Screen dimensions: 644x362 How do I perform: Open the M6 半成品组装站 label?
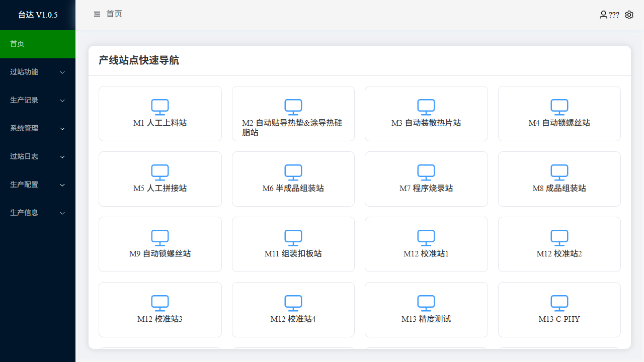point(293,188)
